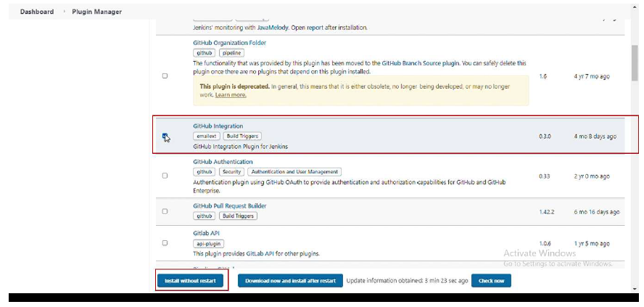The image size is (644, 307).
Task: Click the api-plugin tag
Action: pos(209,243)
